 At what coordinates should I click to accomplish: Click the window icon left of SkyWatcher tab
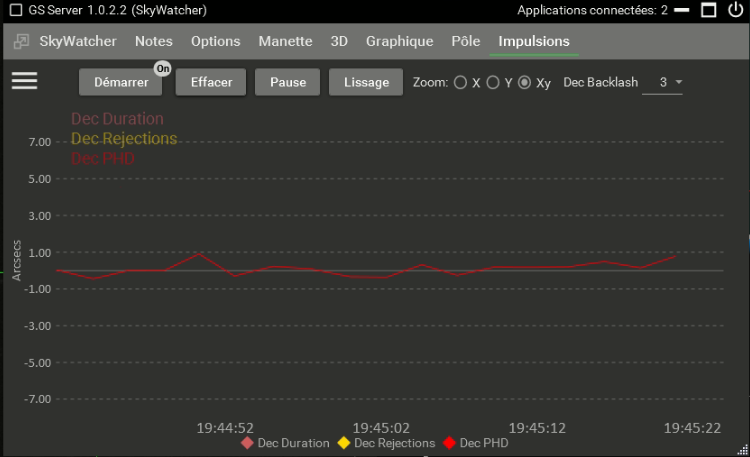(x=21, y=42)
